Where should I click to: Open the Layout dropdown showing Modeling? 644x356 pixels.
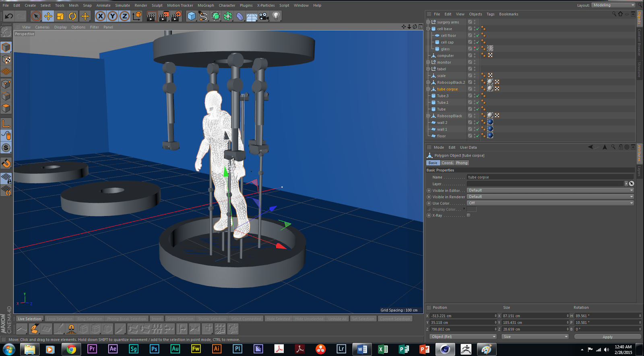pyautogui.click(x=613, y=5)
